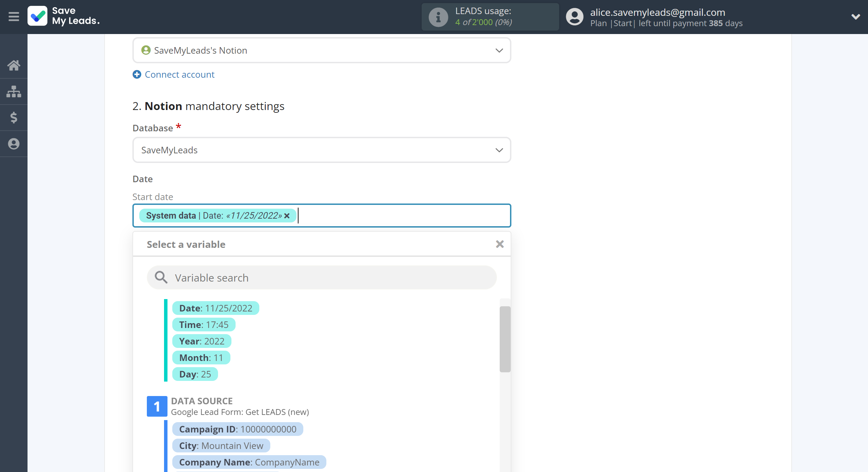Click the variable list scrollbar
This screenshot has width=868, height=472.
tap(505, 339)
